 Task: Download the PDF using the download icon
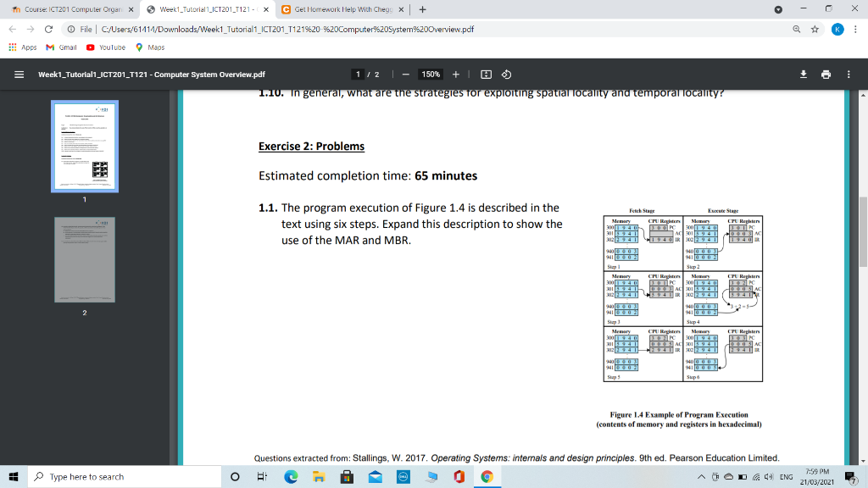803,75
